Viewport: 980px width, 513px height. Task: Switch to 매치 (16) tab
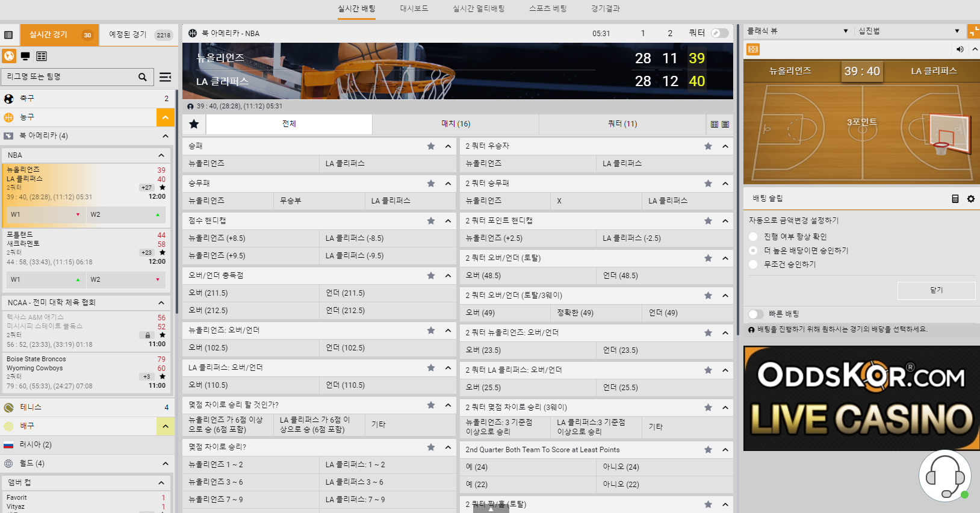(456, 124)
